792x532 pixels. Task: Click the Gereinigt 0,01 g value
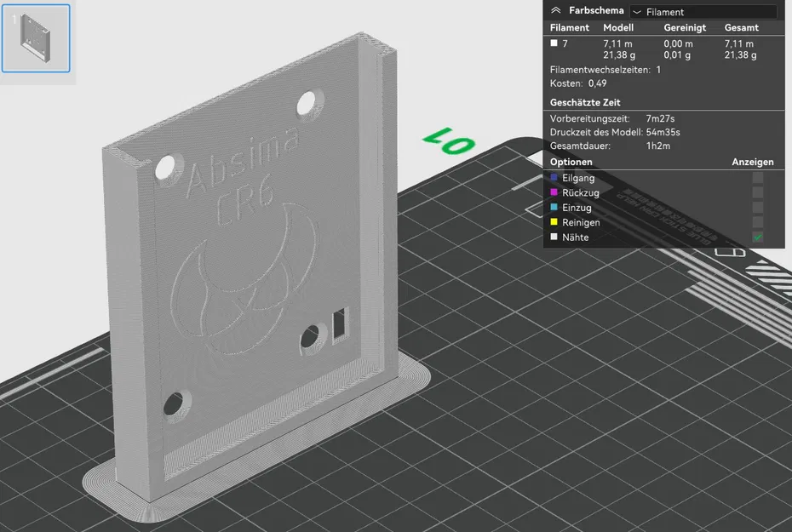click(677, 55)
